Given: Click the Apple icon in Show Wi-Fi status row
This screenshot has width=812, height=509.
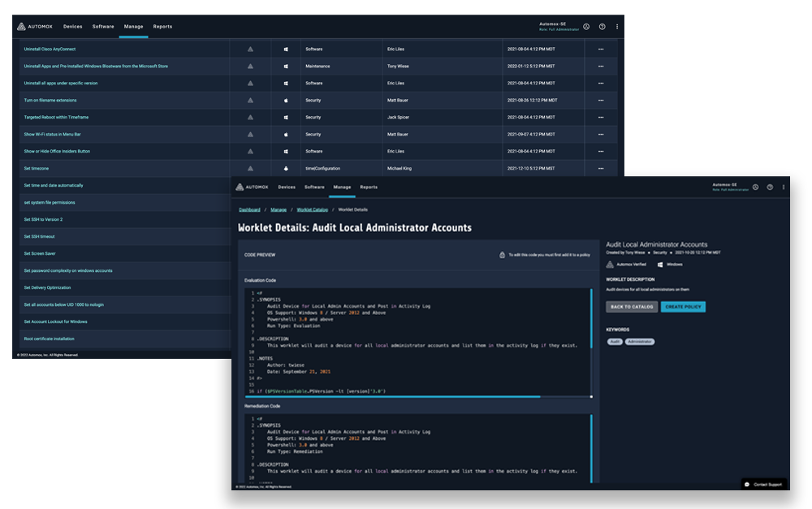Looking at the screenshot, I should tap(286, 134).
